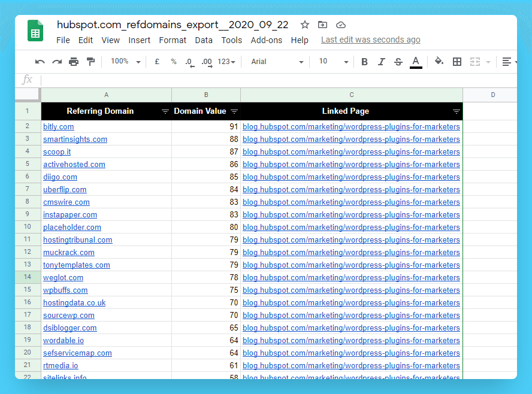Decrease decimal places
The image size is (532, 394).
188,61
